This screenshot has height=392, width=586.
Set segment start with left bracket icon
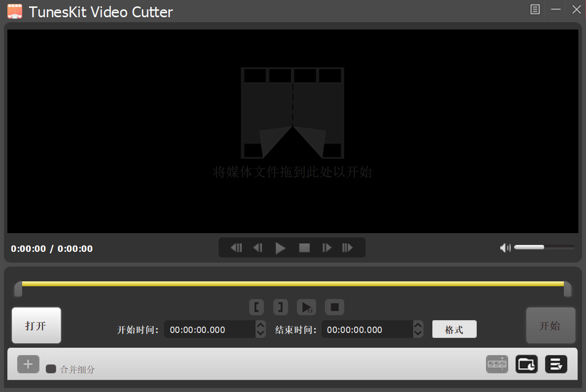[257, 307]
